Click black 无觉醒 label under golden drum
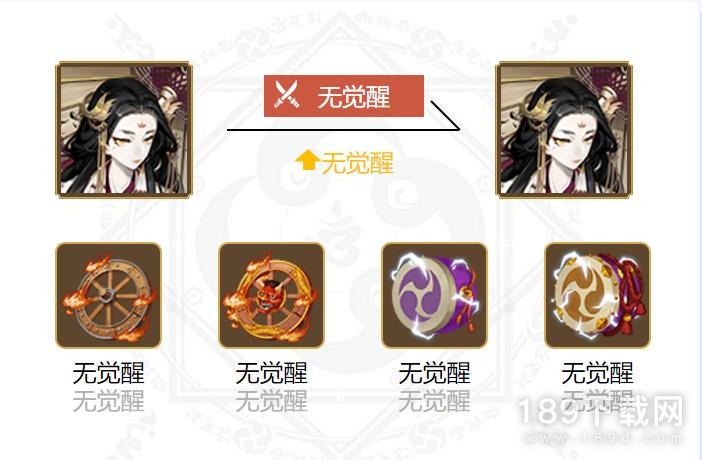 coord(597,373)
